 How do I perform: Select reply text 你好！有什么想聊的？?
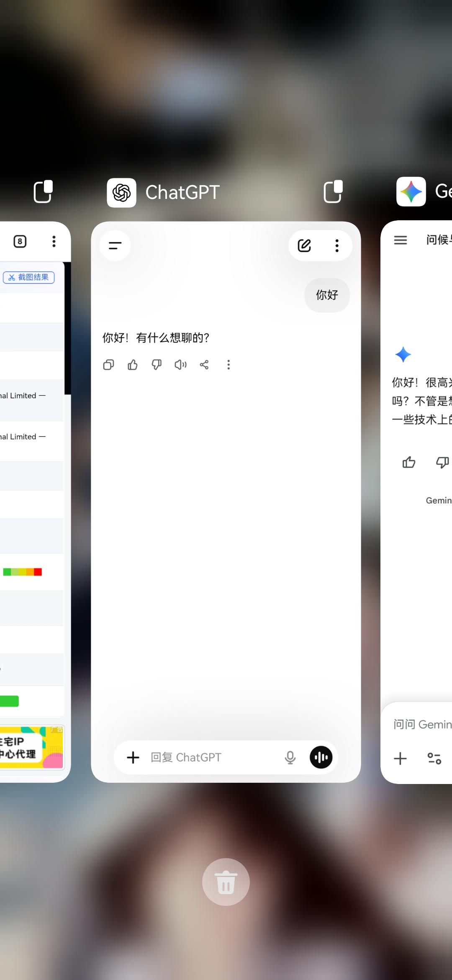click(x=156, y=338)
